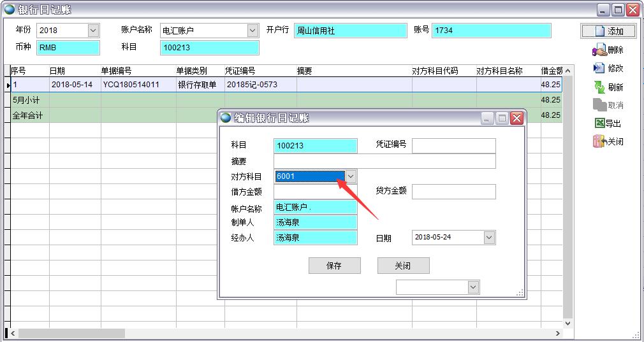Click the 修改 (Modify) icon
Viewport: 644px width, 342px height.
pyautogui.click(x=599, y=68)
